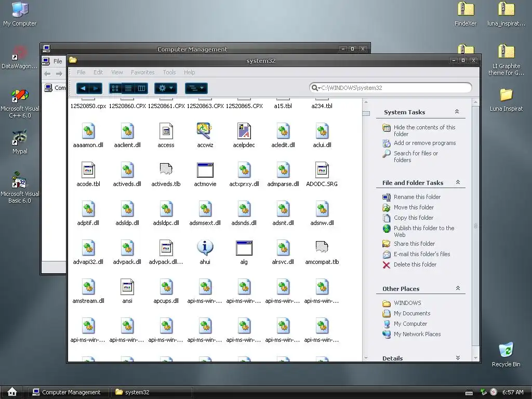
Task: Open the Help menu
Action: (x=189, y=72)
